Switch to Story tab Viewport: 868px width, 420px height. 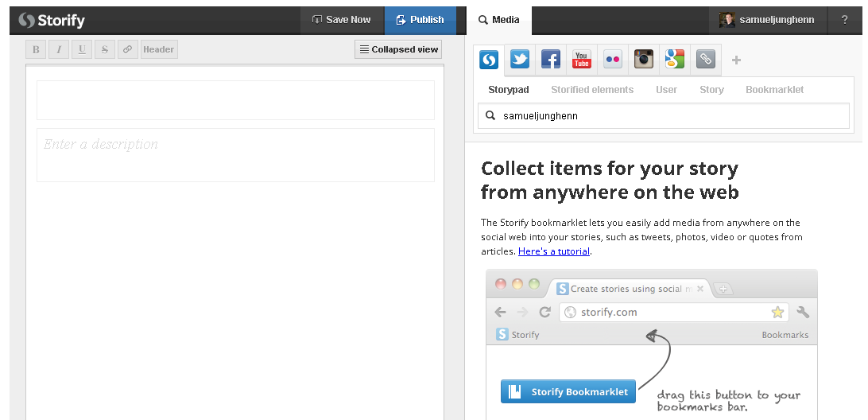(711, 90)
